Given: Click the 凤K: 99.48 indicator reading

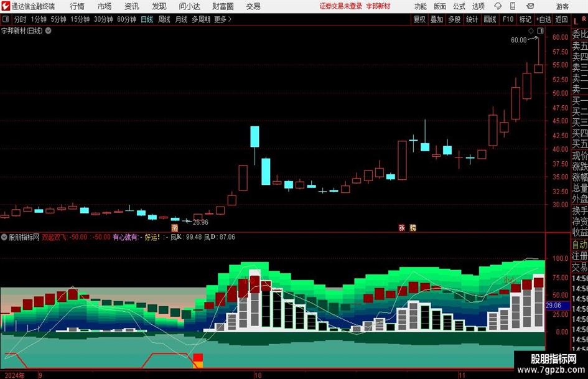Looking at the screenshot, I should pos(186,236).
